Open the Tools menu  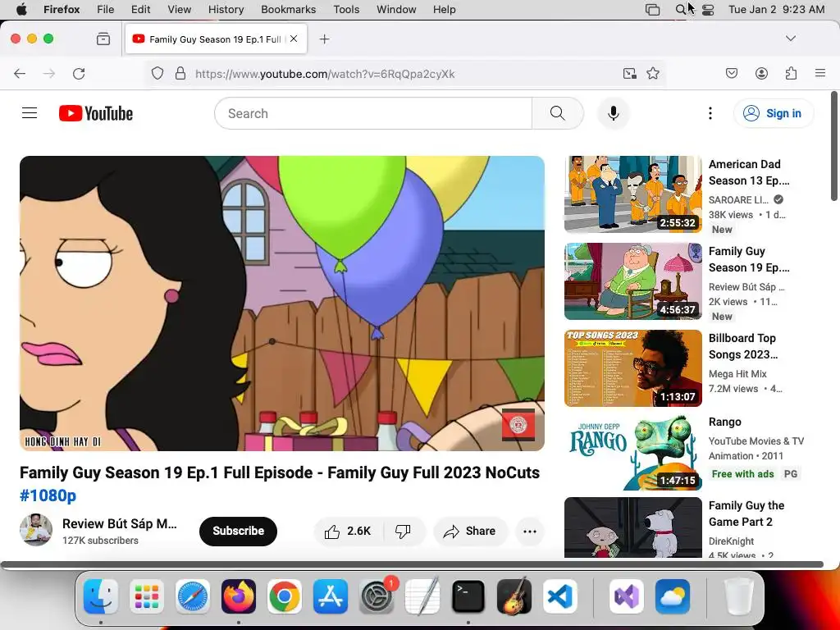click(346, 10)
